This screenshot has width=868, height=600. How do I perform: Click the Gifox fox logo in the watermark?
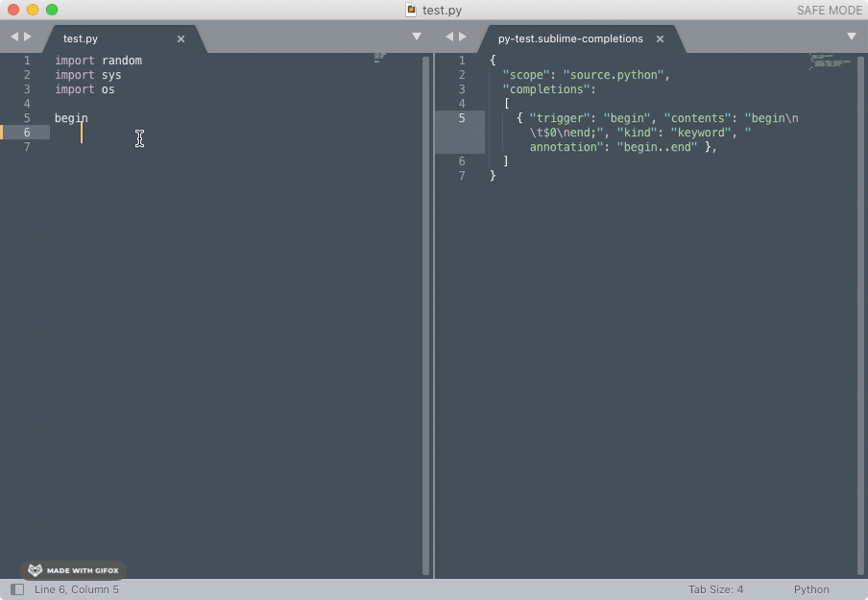pyautogui.click(x=35, y=569)
